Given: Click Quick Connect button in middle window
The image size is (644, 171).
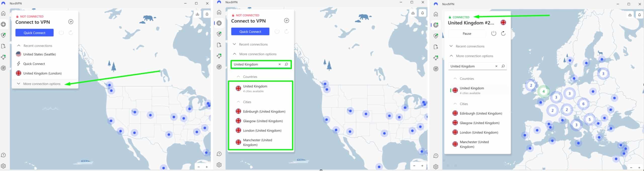Looking at the screenshot, I should [x=250, y=32].
